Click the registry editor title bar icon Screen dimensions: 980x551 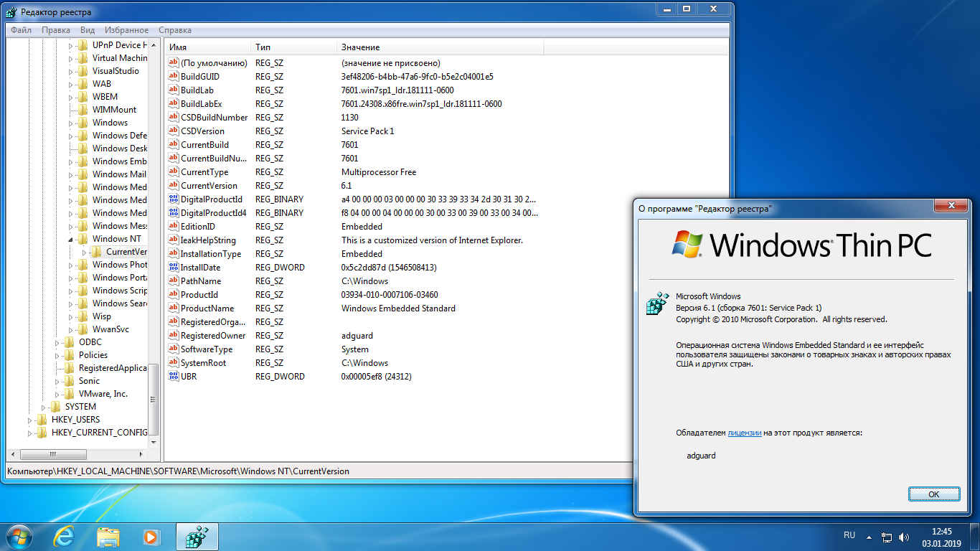[x=12, y=12]
